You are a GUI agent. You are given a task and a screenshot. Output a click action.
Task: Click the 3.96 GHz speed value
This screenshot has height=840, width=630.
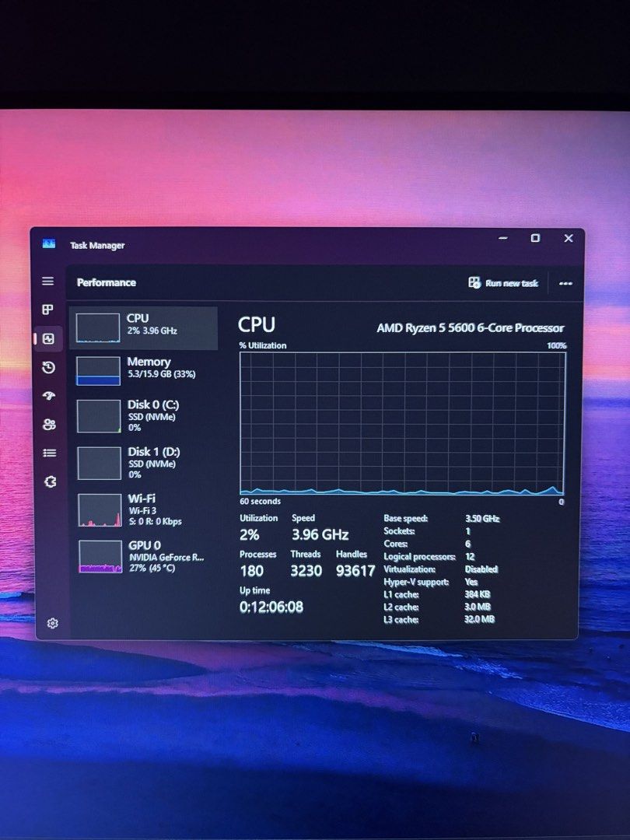[320, 534]
